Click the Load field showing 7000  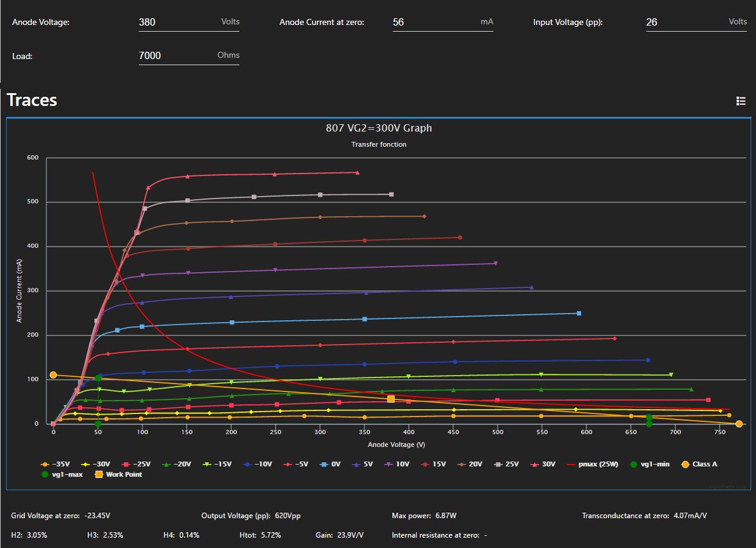pyautogui.click(x=189, y=55)
